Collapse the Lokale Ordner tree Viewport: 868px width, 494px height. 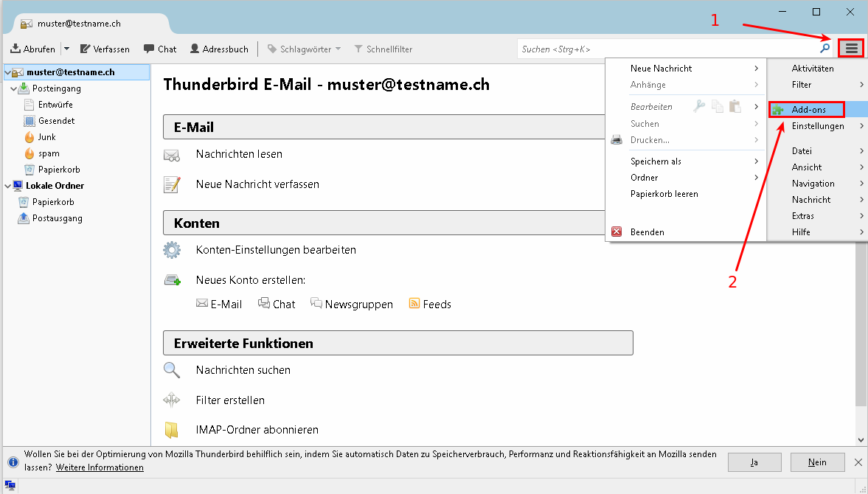7,186
